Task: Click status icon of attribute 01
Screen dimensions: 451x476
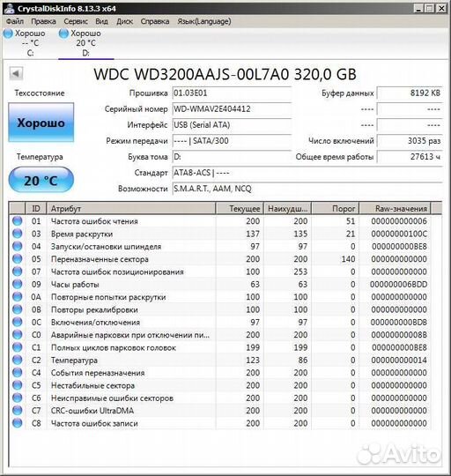Action: (18, 220)
